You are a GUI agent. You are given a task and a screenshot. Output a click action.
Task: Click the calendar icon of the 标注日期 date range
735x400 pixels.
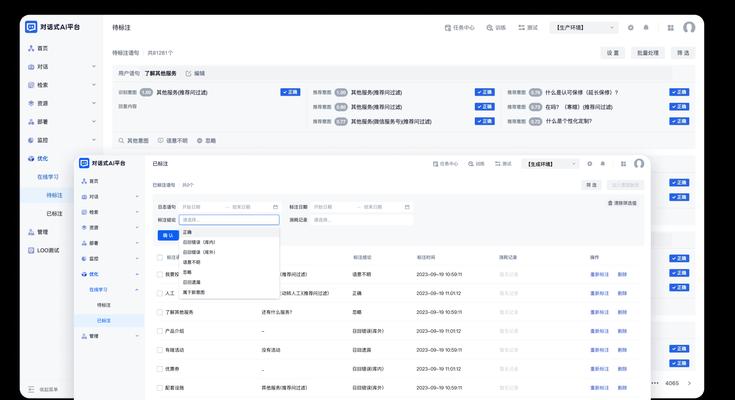(407, 207)
